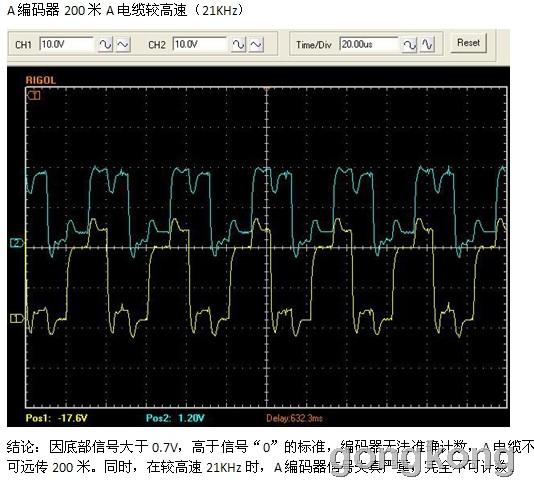This screenshot has width=534, height=486.
Task: Click the orange trigger position marker
Action: 267,89
